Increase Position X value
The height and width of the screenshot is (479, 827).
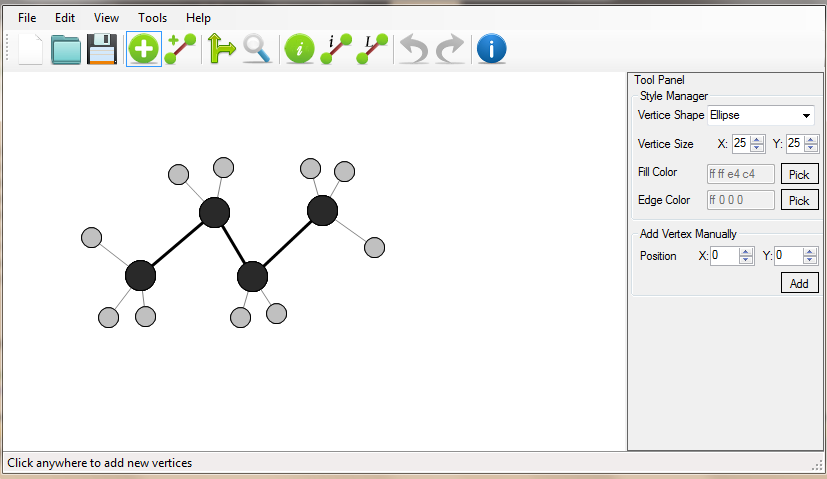746,252
